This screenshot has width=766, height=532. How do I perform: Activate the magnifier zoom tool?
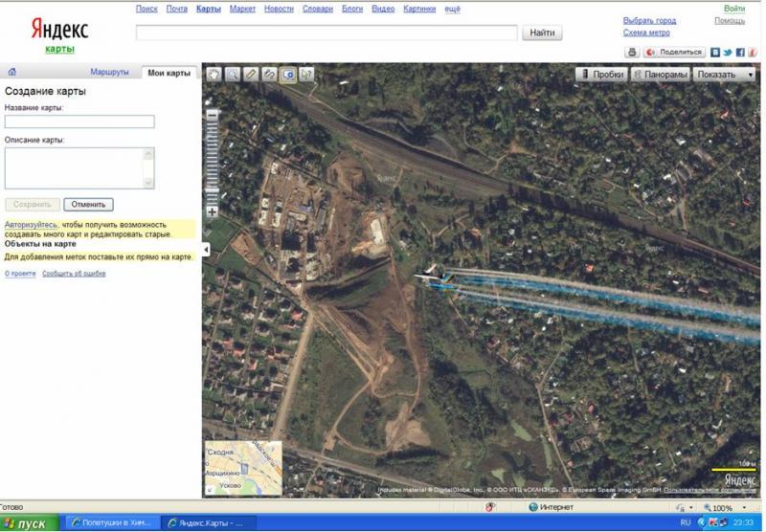pos(232,74)
